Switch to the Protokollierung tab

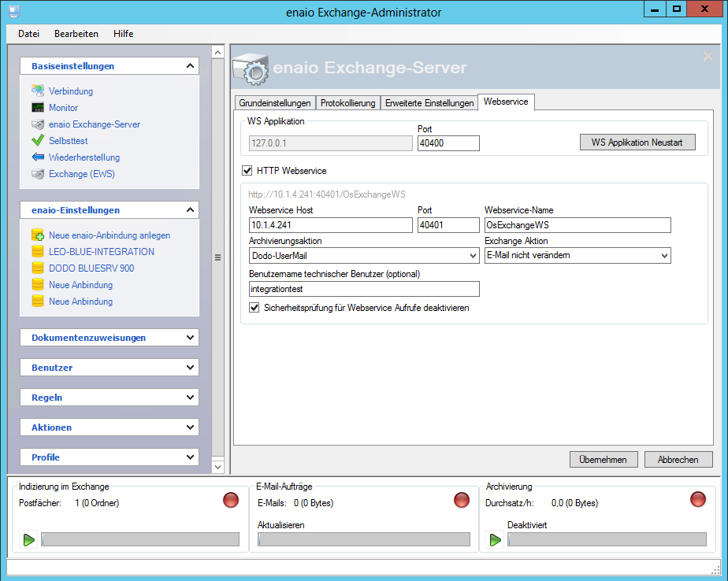[347, 103]
